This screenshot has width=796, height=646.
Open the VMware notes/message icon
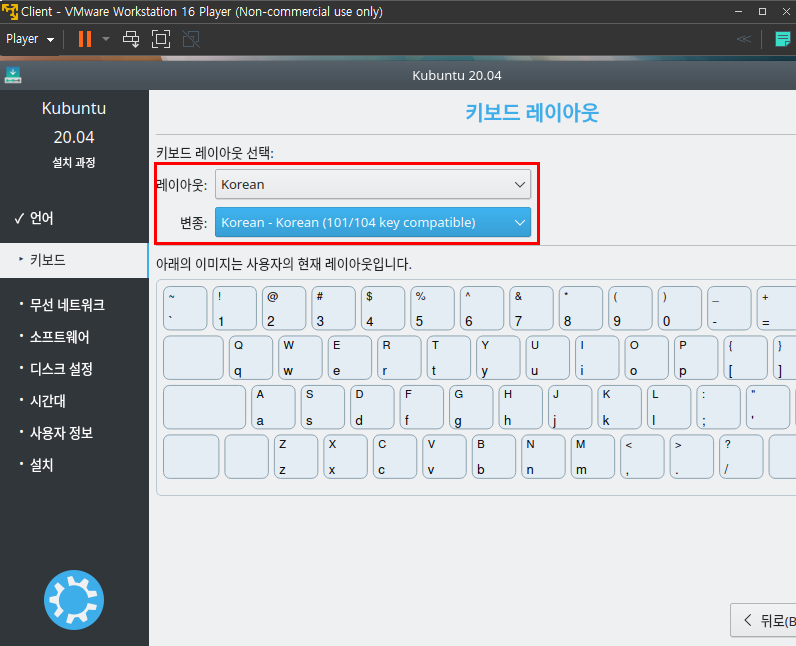click(x=782, y=39)
